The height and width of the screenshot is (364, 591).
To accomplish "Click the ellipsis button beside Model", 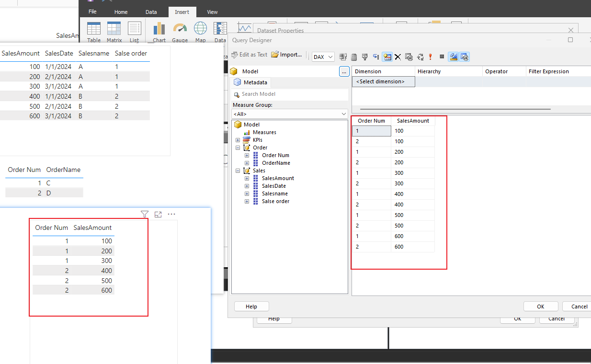I will click(344, 71).
